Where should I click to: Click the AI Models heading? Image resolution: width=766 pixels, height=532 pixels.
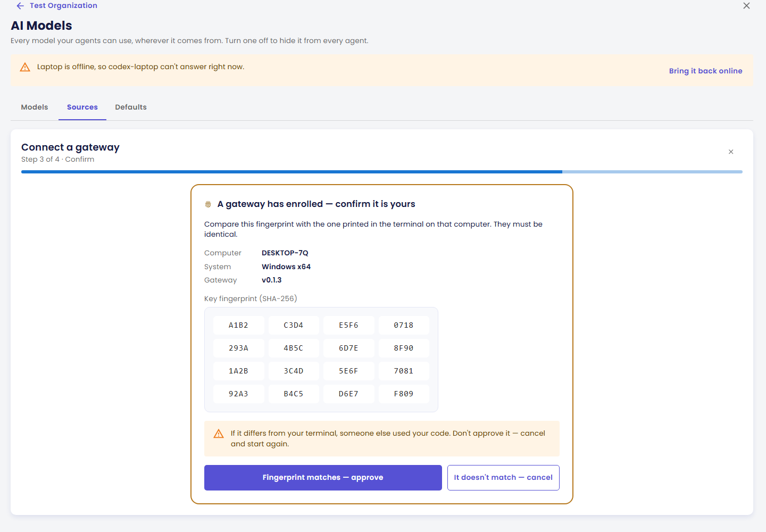click(41, 26)
